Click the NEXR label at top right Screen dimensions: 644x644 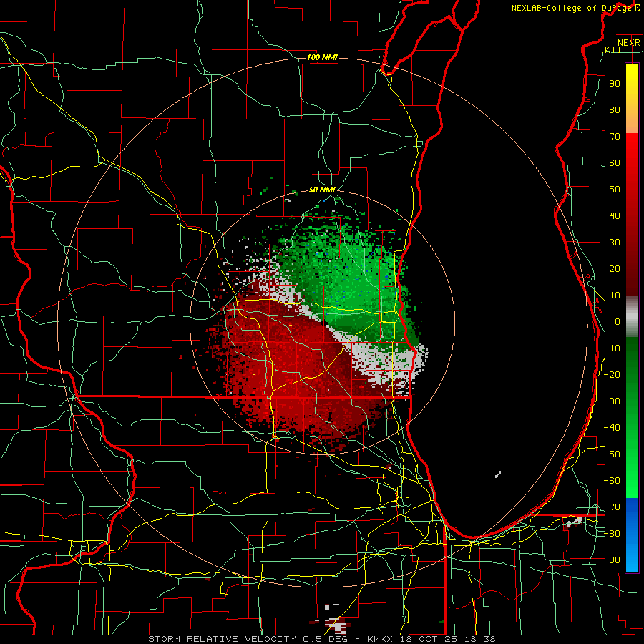pyautogui.click(x=629, y=43)
